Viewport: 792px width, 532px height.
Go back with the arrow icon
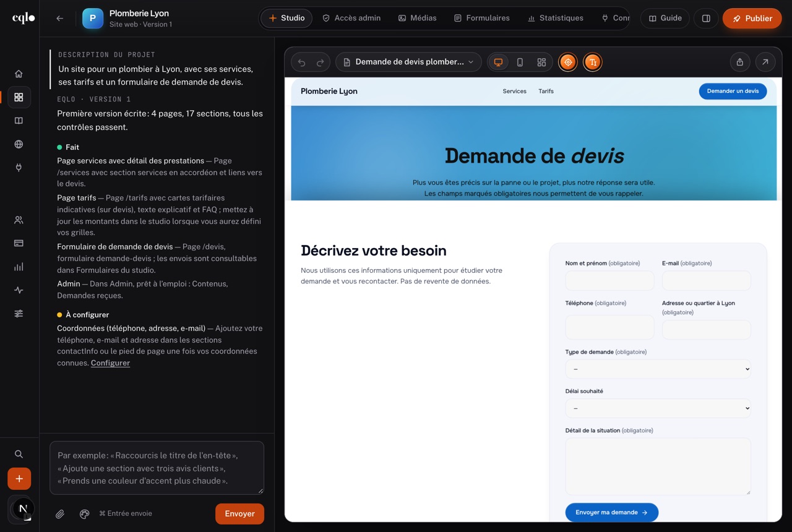[x=59, y=19]
